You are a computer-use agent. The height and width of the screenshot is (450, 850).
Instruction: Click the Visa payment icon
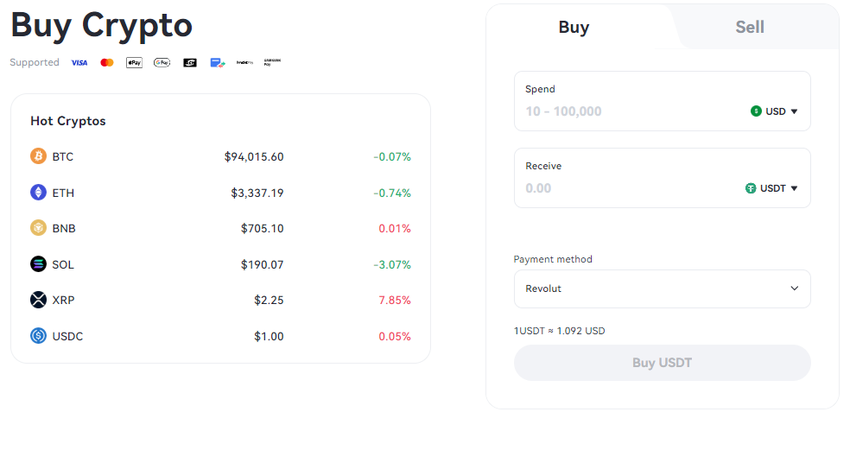(79, 63)
